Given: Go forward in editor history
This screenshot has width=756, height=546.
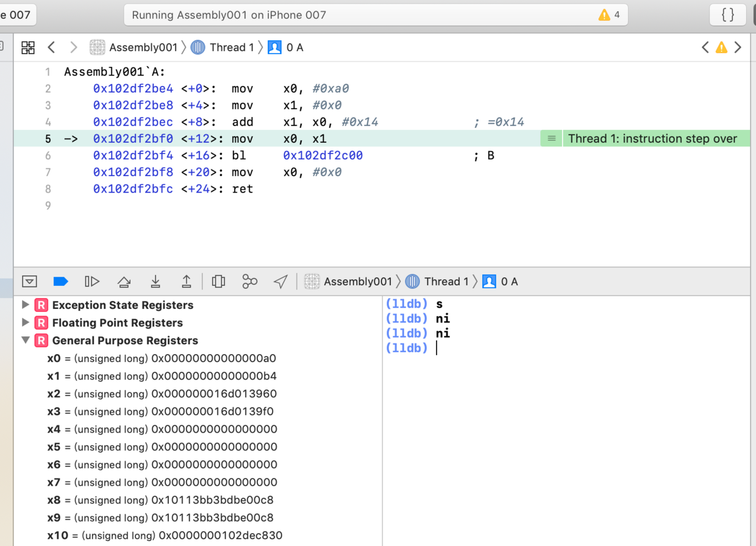Looking at the screenshot, I should pyautogui.click(x=74, y=48).
